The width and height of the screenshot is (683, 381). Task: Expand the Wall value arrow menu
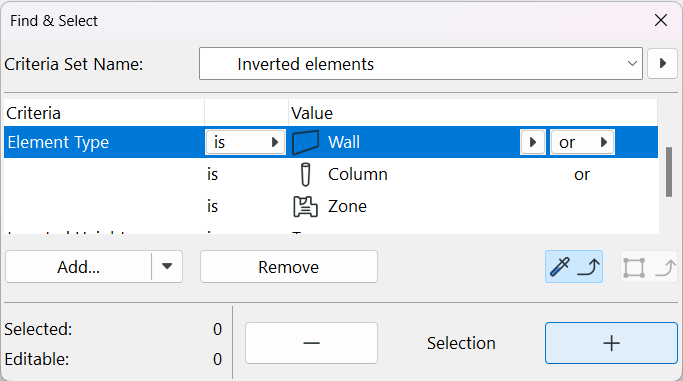coord(532,142)
